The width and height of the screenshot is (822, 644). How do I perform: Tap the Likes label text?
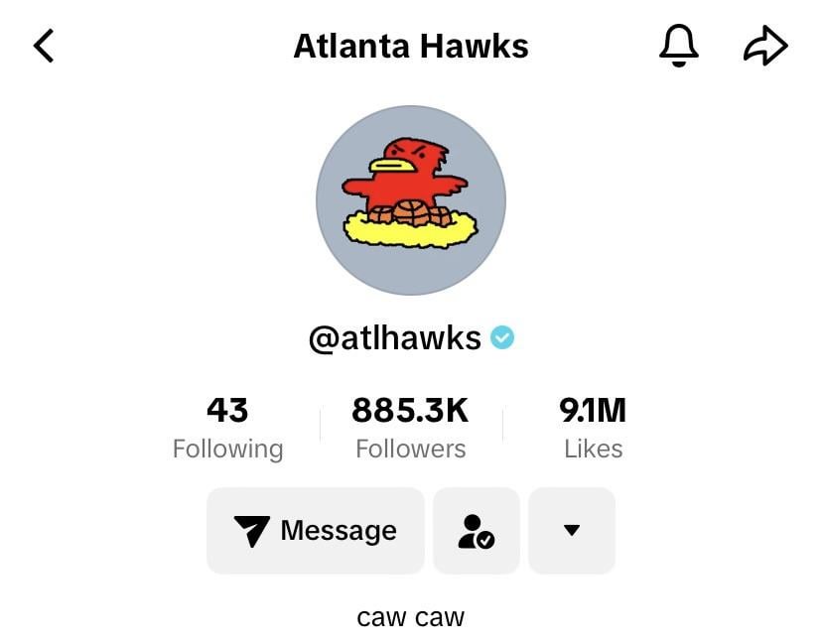click(593, 450)
